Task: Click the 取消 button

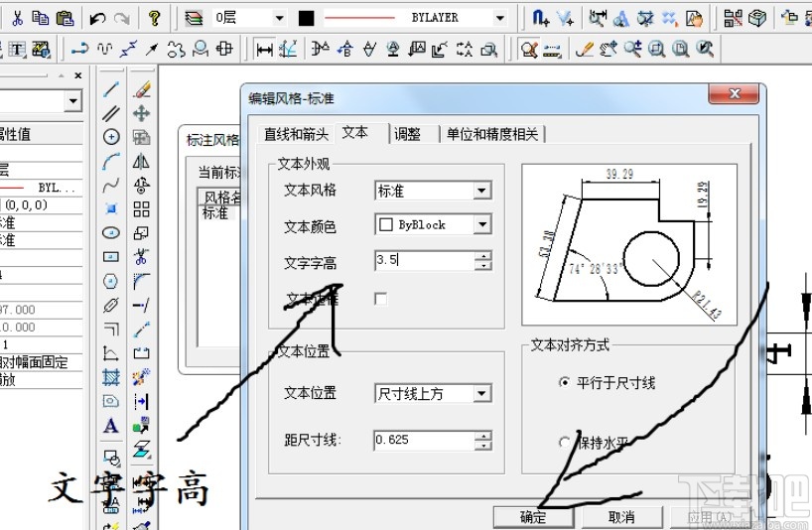Action: (x=621, y=516)
